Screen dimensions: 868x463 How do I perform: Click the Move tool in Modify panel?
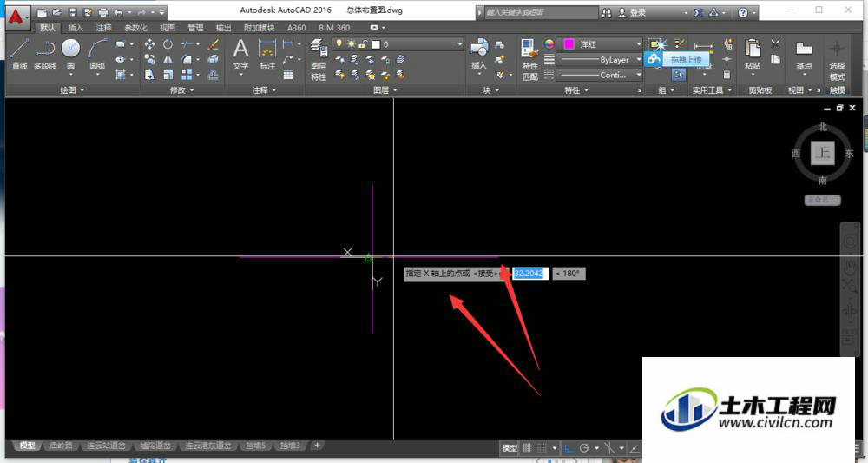(149, 44)
